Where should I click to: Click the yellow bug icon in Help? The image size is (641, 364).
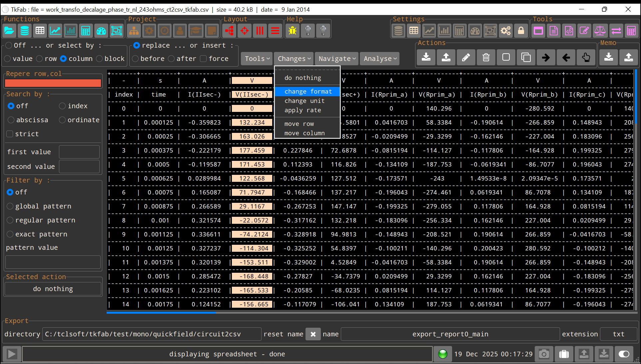(293, 31)
